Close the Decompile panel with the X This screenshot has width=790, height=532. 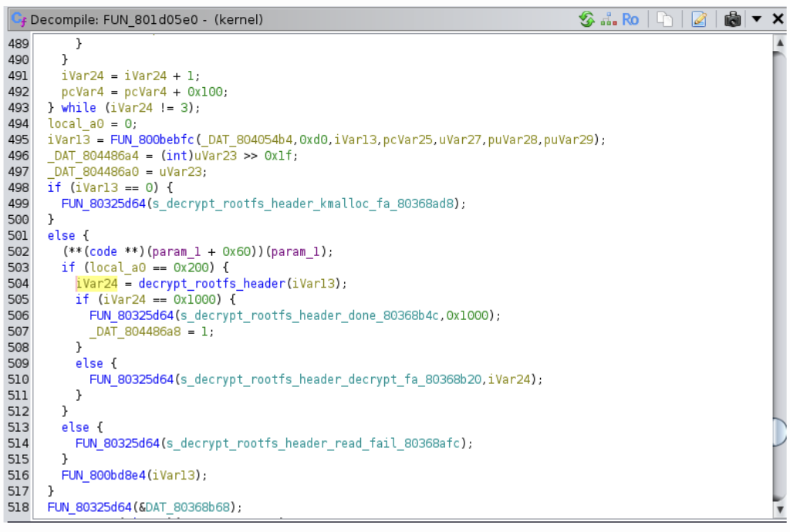tap(778, 19)
